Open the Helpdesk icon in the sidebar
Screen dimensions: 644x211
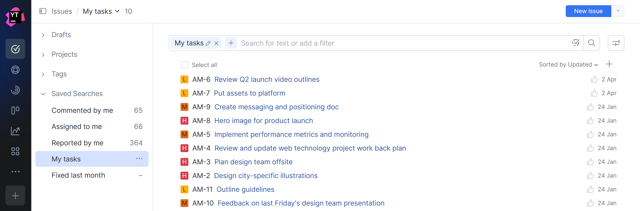point(15,70)
